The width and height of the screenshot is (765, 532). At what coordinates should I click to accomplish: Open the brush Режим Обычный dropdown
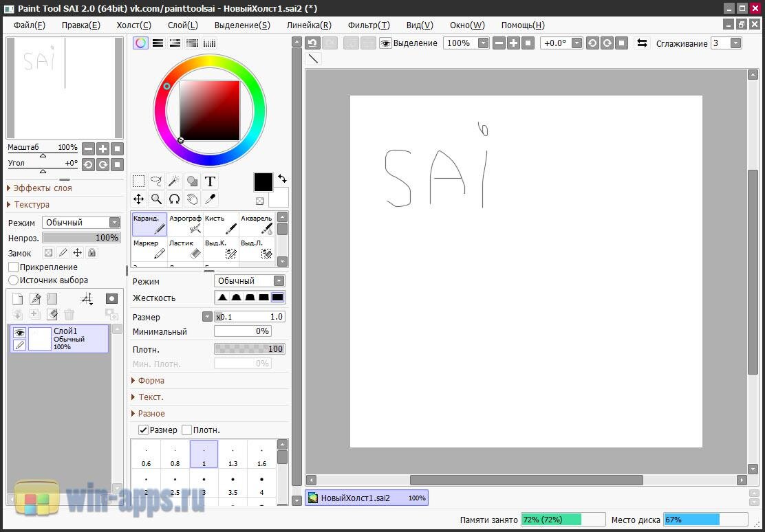coord(249,281)
